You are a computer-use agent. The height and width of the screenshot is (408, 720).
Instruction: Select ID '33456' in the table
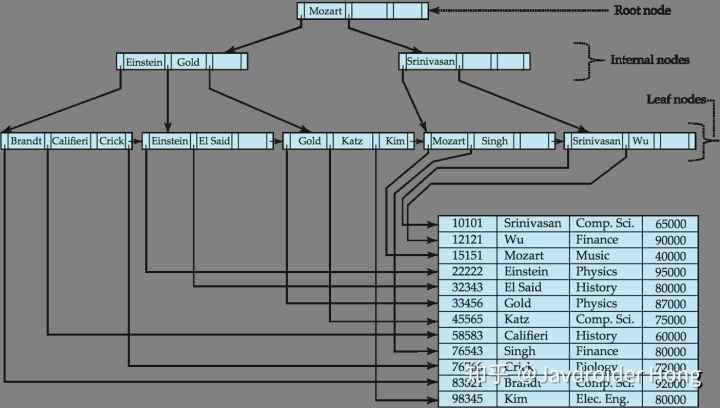coord(467,303)
